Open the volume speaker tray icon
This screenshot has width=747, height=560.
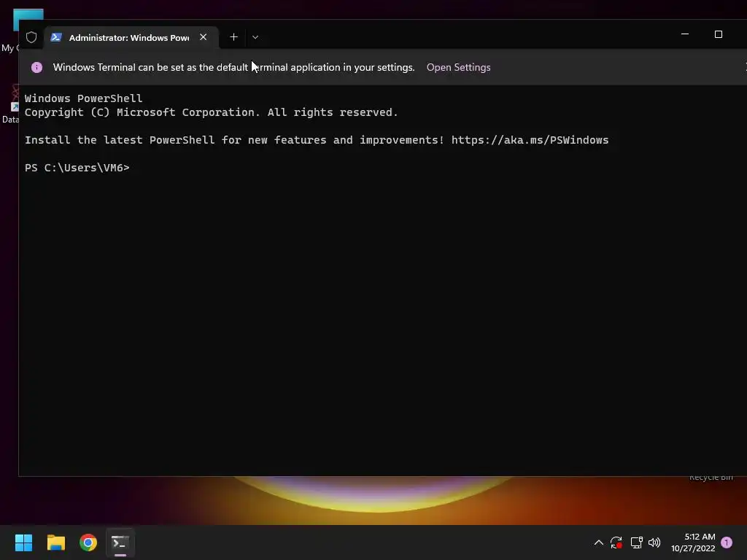tap(654, 542)
